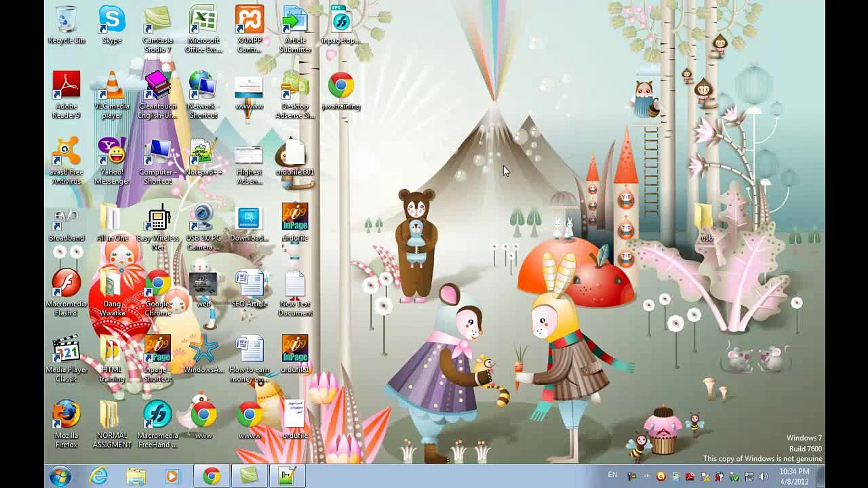Launch the Inpage - Shortcut icon
Viewport: 868px width, 488px height.
coord(157,358)
